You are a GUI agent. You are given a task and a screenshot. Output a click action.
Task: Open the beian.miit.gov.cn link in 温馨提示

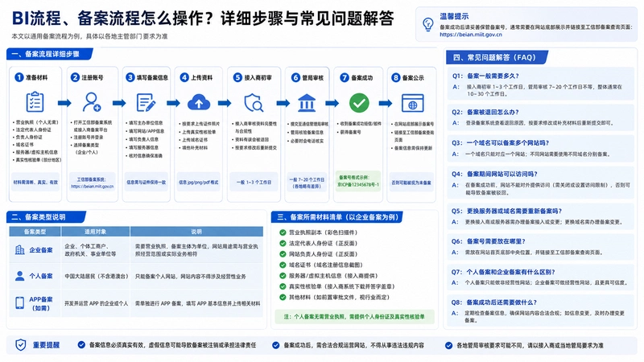click(471, 35)
